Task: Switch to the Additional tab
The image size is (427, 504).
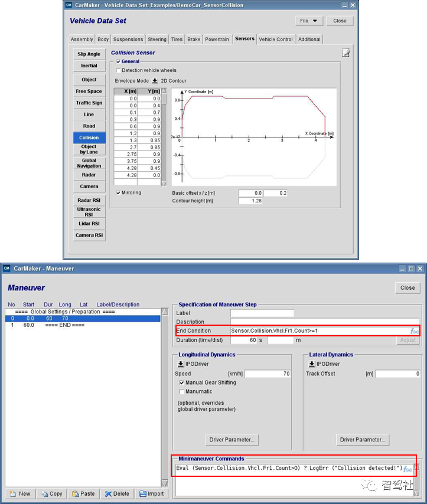Action: (309, 39)
